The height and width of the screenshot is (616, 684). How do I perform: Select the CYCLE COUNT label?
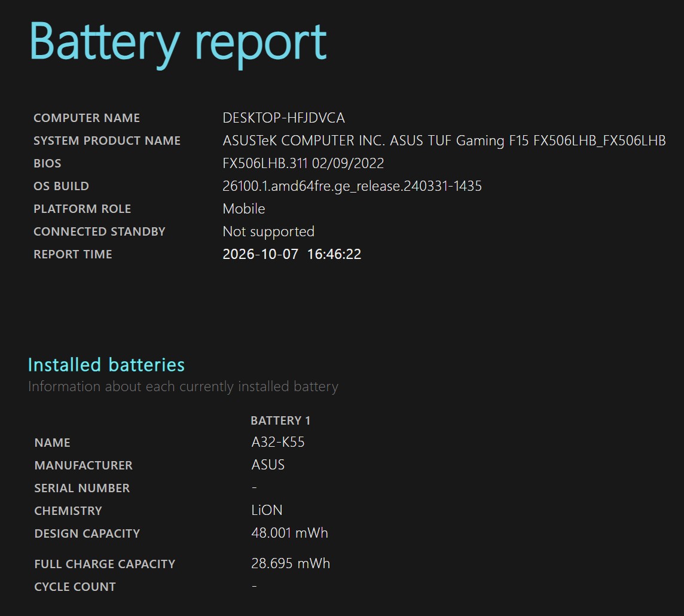[x=75, y=586]
